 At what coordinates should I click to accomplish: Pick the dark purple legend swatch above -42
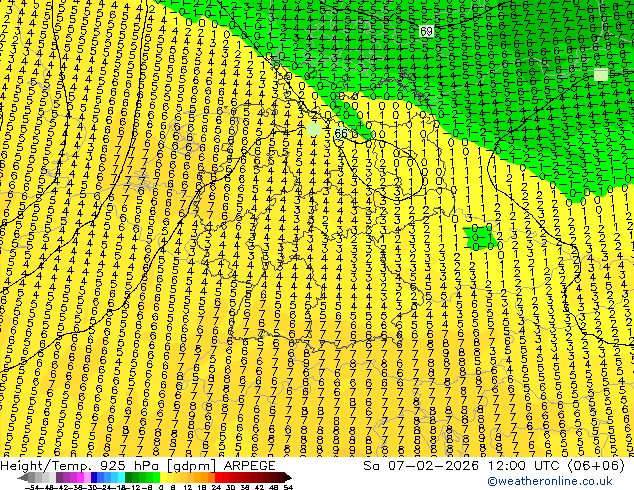(x=59, y=477)
